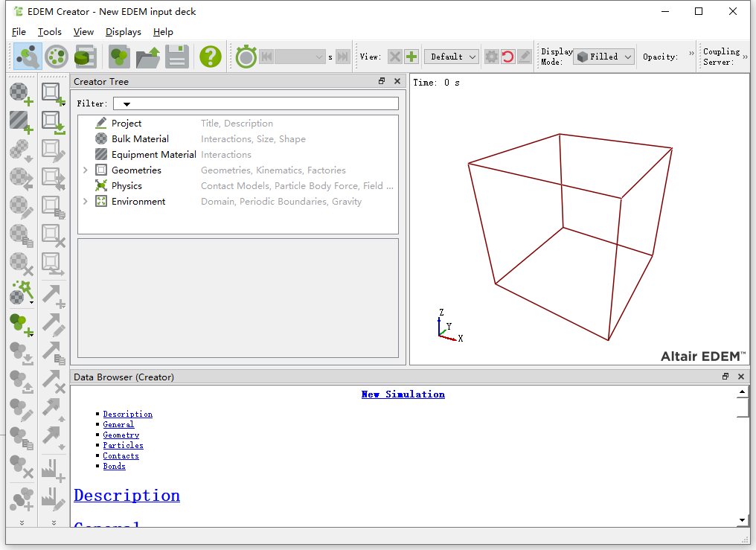
Task: Select Physics in Creator Tree
Action: tap(126, 186)
